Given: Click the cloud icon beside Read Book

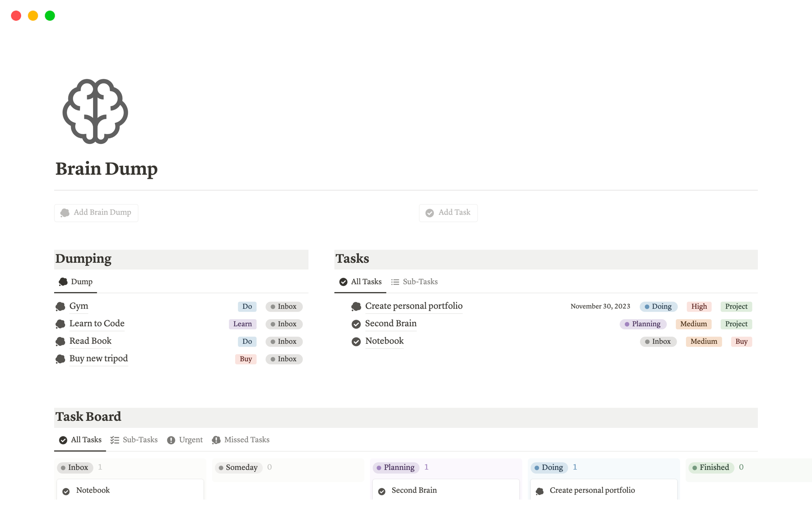Looking at the screenshot, I should coord(60,341).
